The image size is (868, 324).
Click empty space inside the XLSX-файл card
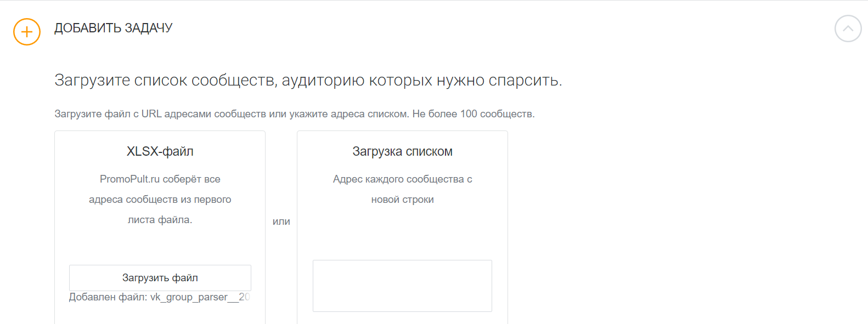(160, 245)
